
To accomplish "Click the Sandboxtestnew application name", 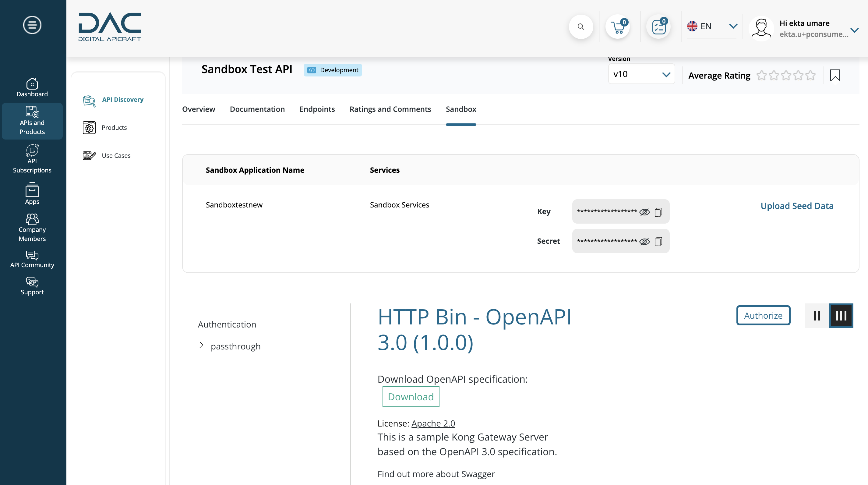I will click(234, 205).
